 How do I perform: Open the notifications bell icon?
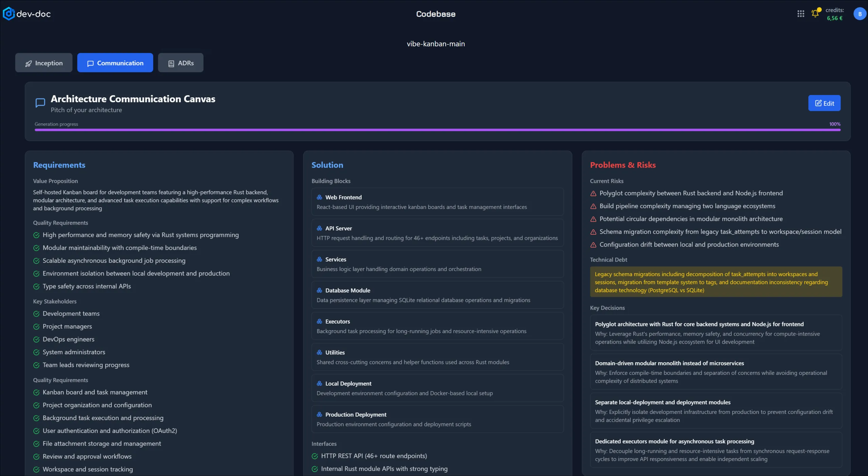815,14
